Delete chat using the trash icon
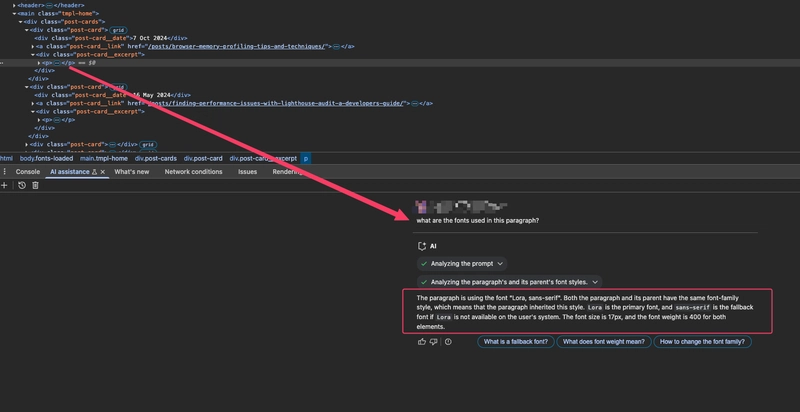800x412 pixels. (35, 186)
